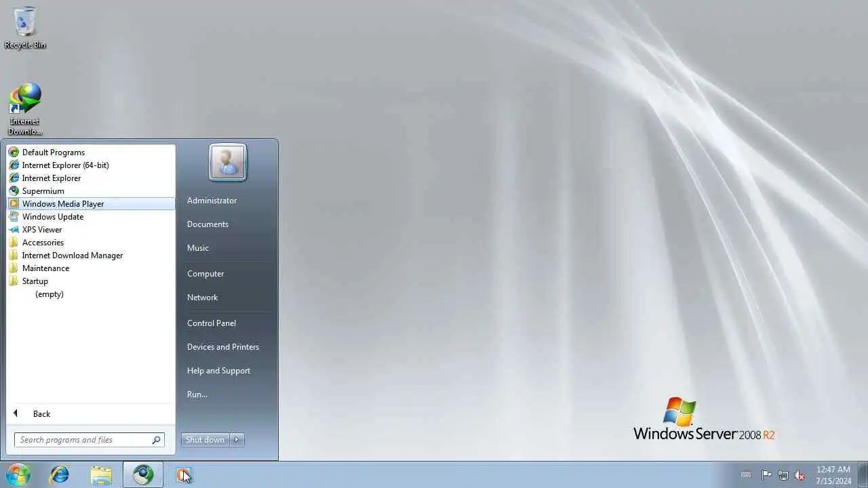Open the Run... dialog
Image resolution: width=868 pixels, height=488 pixels.
pos(197,394)
